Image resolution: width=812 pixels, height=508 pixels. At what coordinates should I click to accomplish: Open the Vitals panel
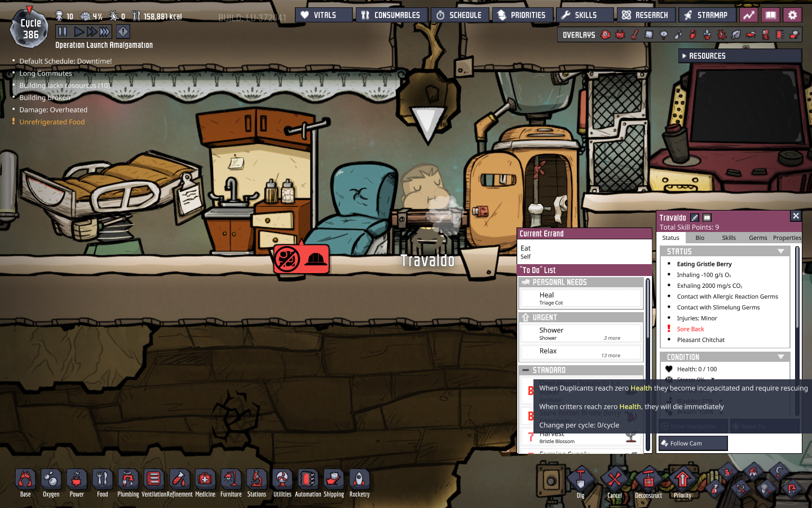point(324,15)
